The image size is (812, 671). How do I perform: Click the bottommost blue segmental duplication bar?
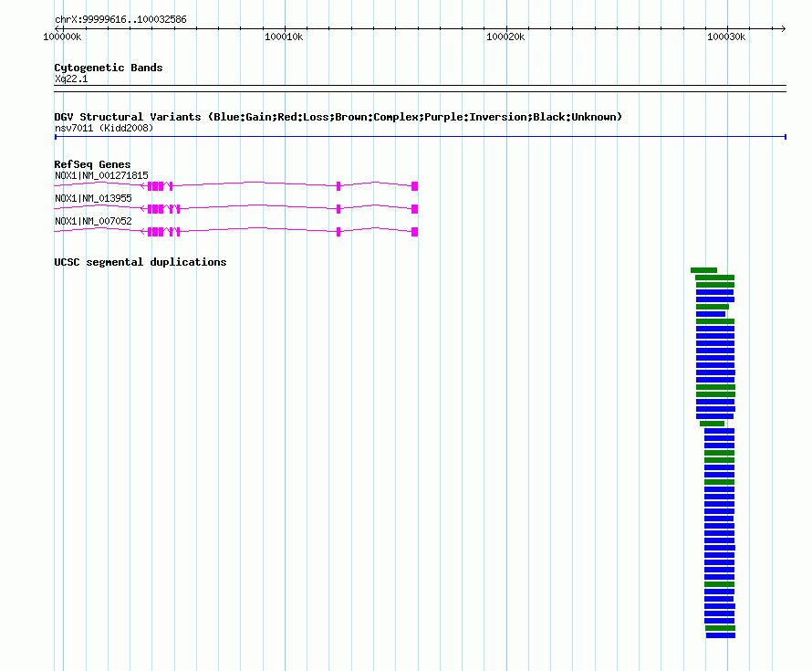pos(720,635)
